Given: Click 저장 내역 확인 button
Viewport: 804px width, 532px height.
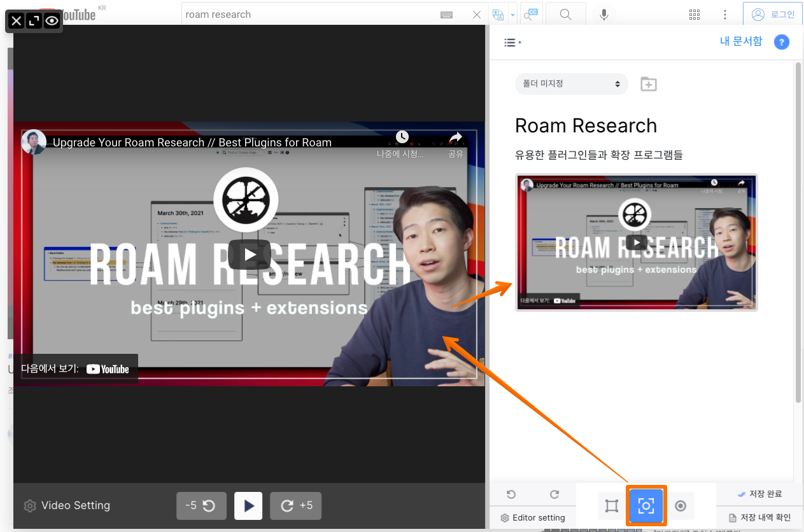Looking at the screenshot, I should coord(759,517).
